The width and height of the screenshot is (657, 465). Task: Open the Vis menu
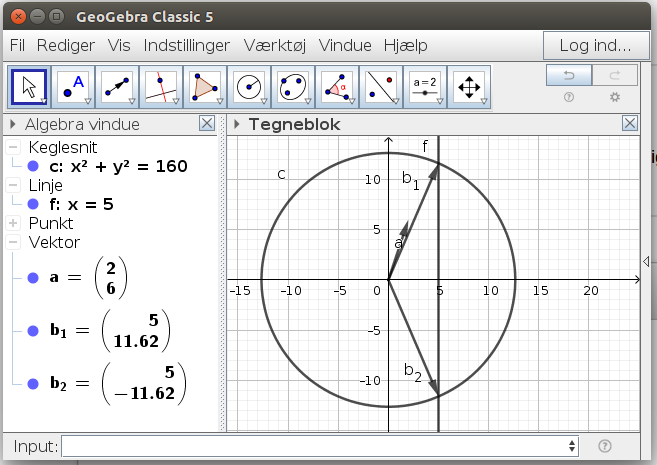tap(119, 45)
